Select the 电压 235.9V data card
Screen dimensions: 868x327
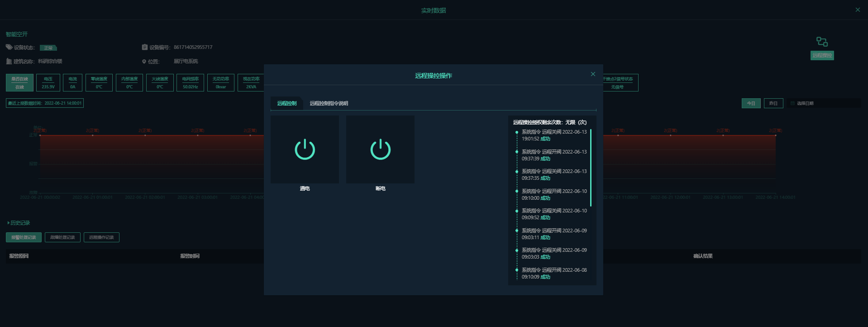(48, 82)
